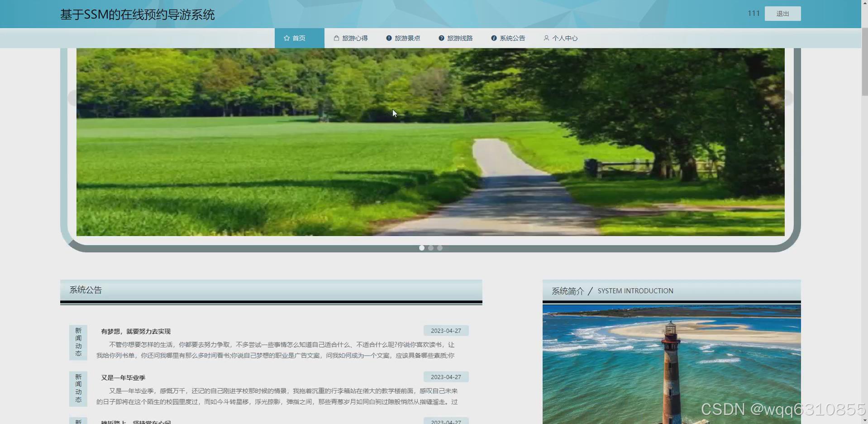Click the exclamation icon beside 旅游景点

(389, 38)
